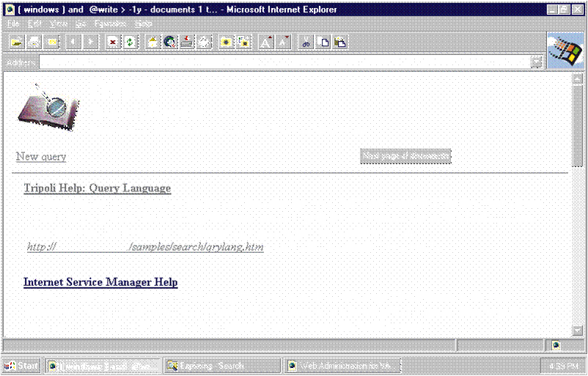Click inside the Address input field

(285, 62)
